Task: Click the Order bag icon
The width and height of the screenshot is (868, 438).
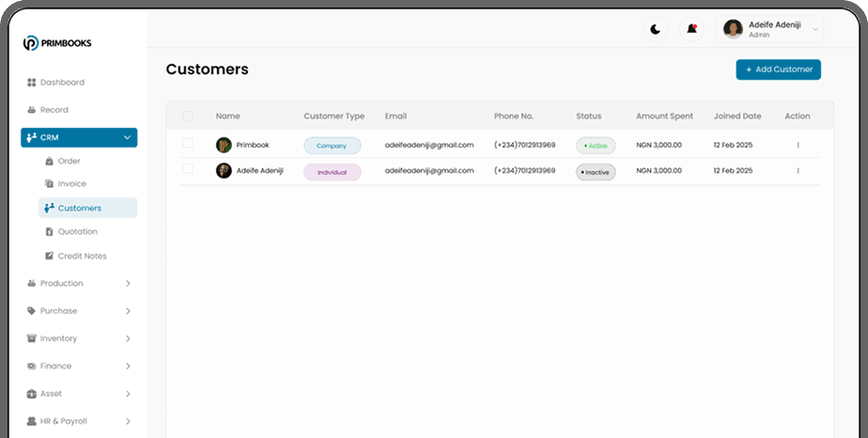Action: click(49, 161)
